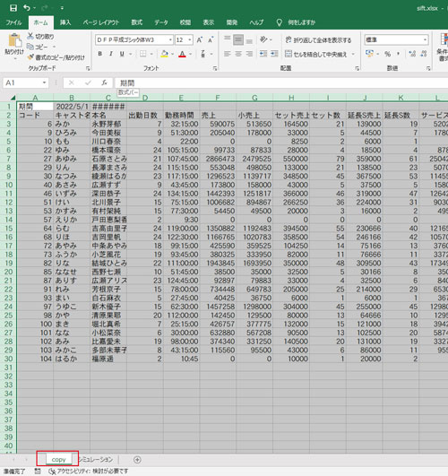This screenshot has height=476, width=448.
Task: Open phonetic guide (furigana) button
Action: click(203, 54)
